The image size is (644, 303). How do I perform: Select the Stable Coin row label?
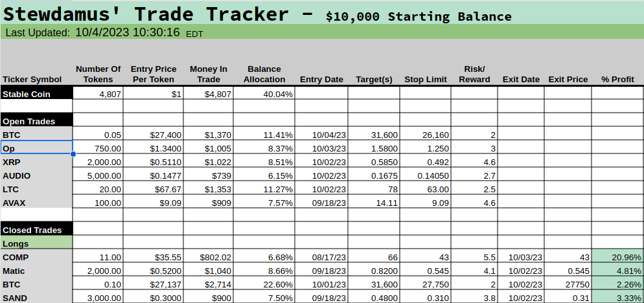pyautogui.click(x=36, y=94)
